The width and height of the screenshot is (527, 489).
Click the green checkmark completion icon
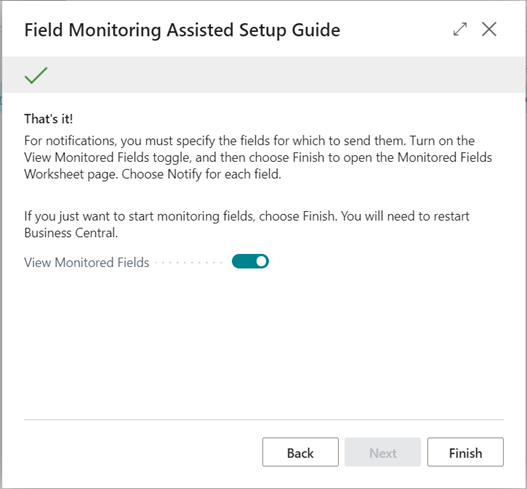coord(36,75)
